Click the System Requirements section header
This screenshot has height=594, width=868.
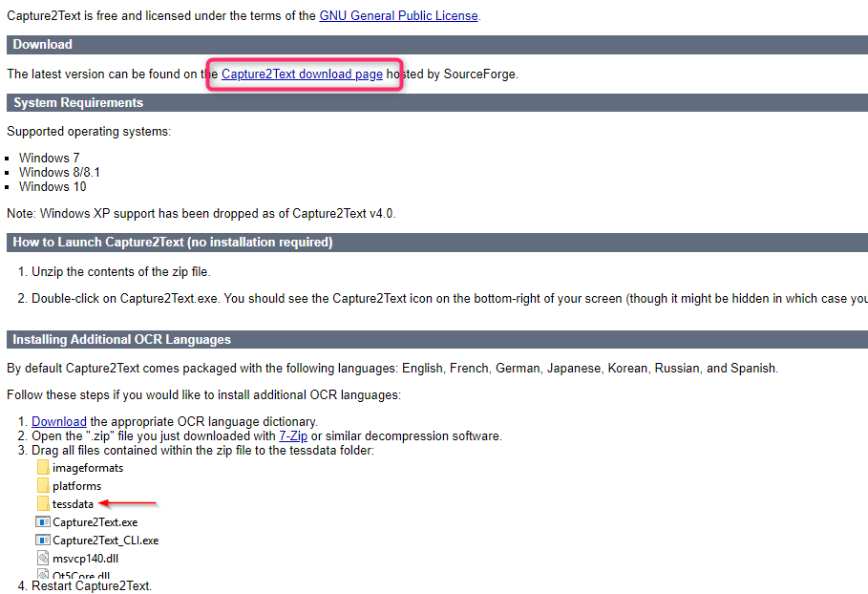[78, 103]
